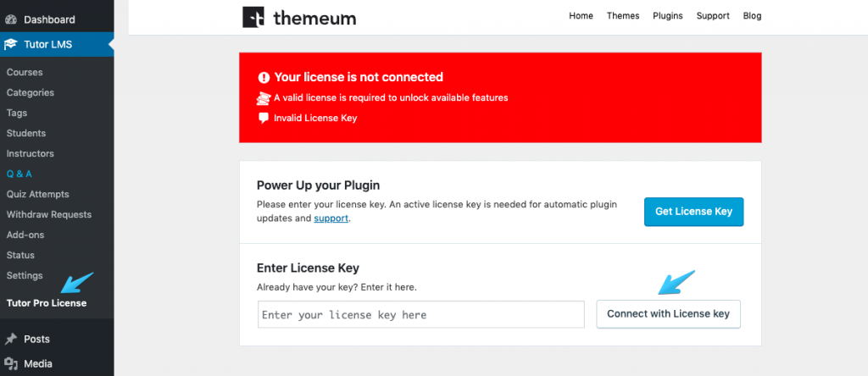The width and height of the screenshot is (868, 376).
Task: Click the exclamation warning icon in red banner
Action: 264,77
